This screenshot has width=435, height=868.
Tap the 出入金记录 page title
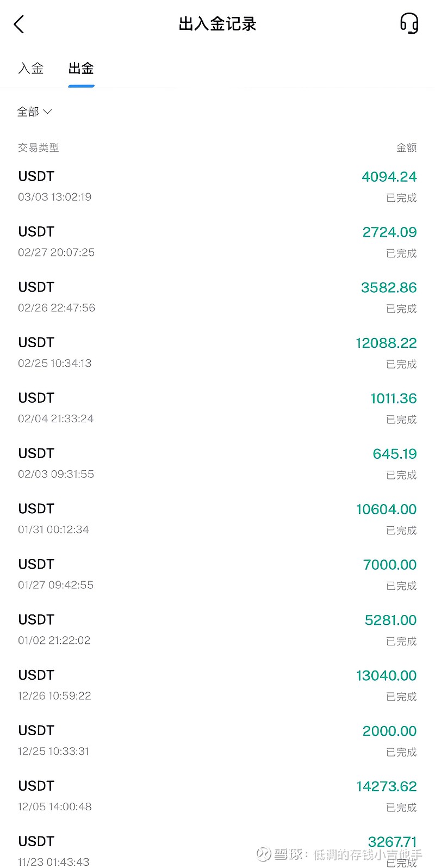217,24
